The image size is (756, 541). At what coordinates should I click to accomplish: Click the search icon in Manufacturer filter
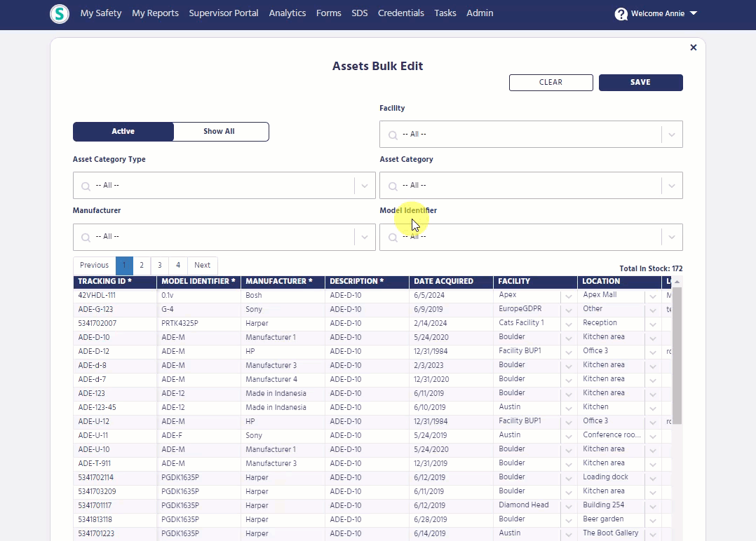click(x=86, y=237)
